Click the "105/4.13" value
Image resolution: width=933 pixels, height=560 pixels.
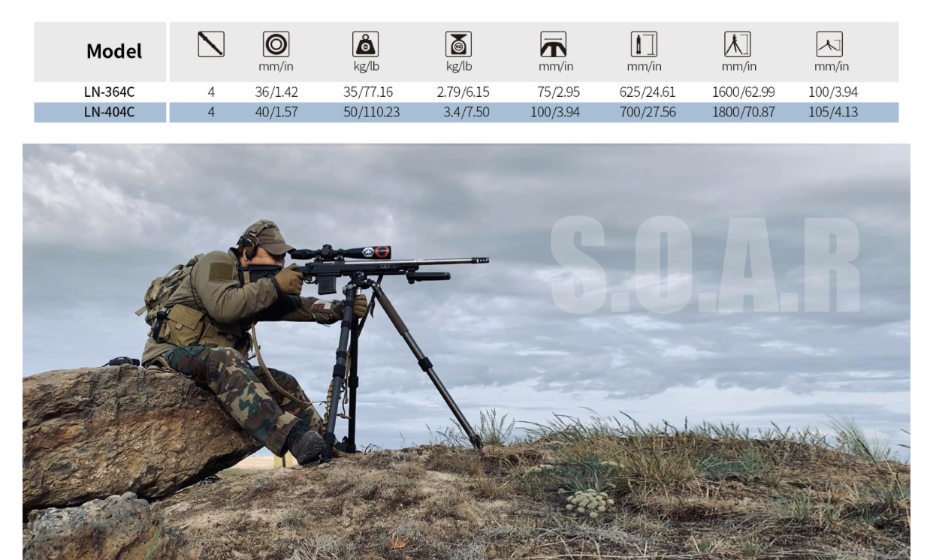[834, 113]
